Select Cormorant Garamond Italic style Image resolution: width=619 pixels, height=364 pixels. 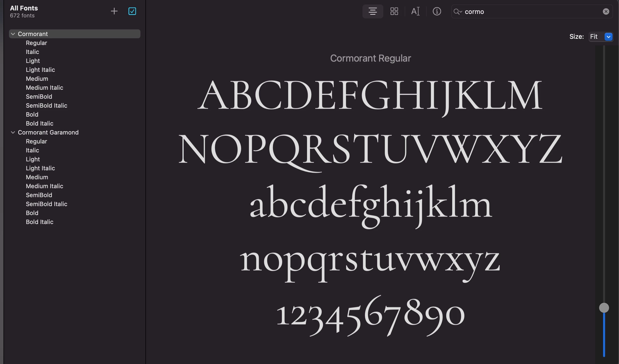[32, 150]
